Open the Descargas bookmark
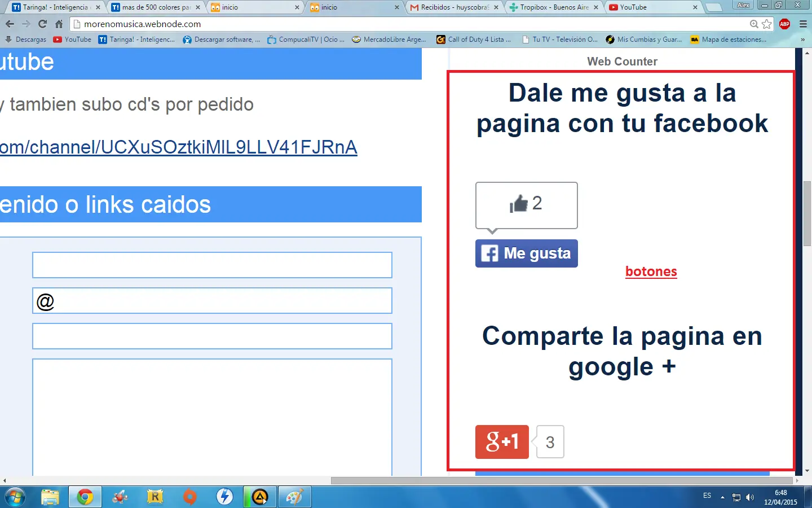 [x=26, y=40]
